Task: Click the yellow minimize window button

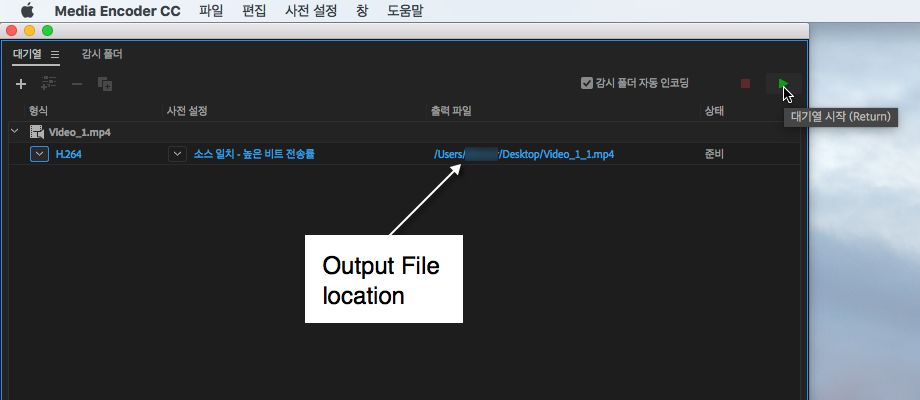Action: (x=29, y=30)
